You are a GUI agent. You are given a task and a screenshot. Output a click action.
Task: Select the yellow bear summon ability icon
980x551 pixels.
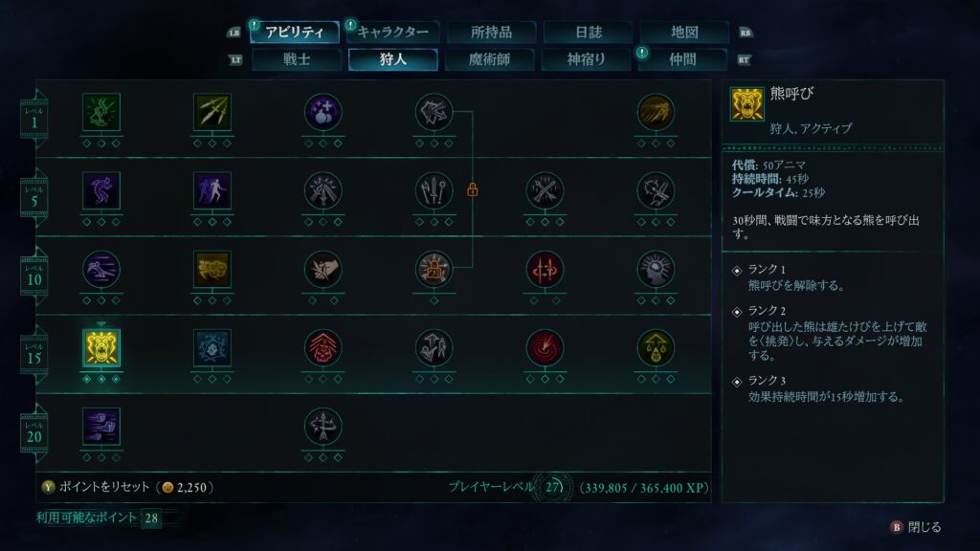pyautogui.click(x=101, y=348)
